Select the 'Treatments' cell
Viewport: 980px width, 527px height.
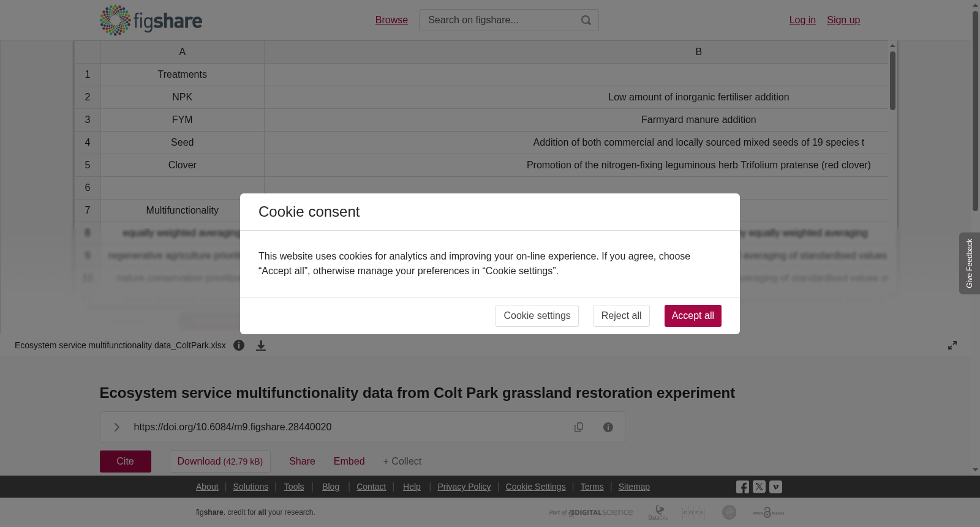tap(183, 75)
